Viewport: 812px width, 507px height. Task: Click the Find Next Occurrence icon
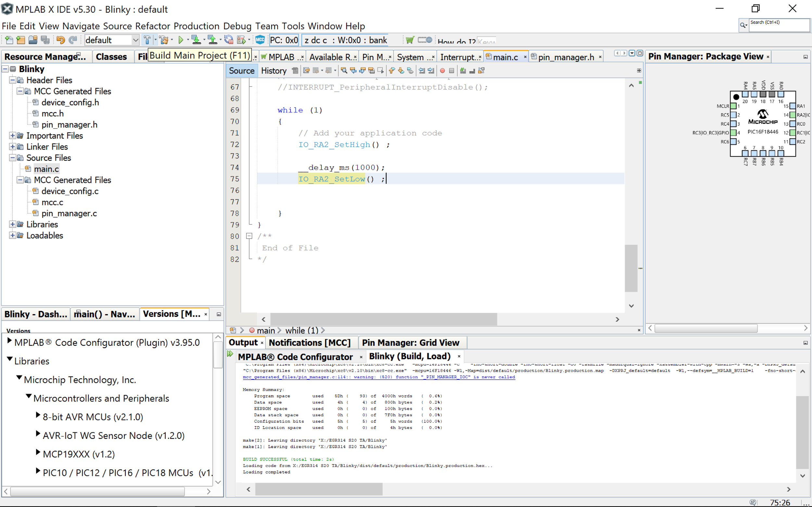tap(362, 70)
